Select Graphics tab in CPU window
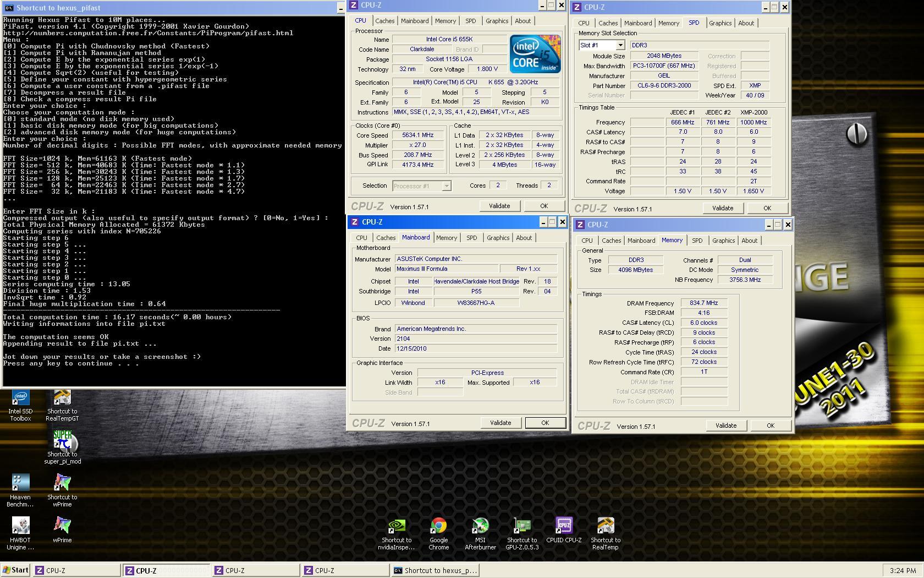 pos(497,21)
